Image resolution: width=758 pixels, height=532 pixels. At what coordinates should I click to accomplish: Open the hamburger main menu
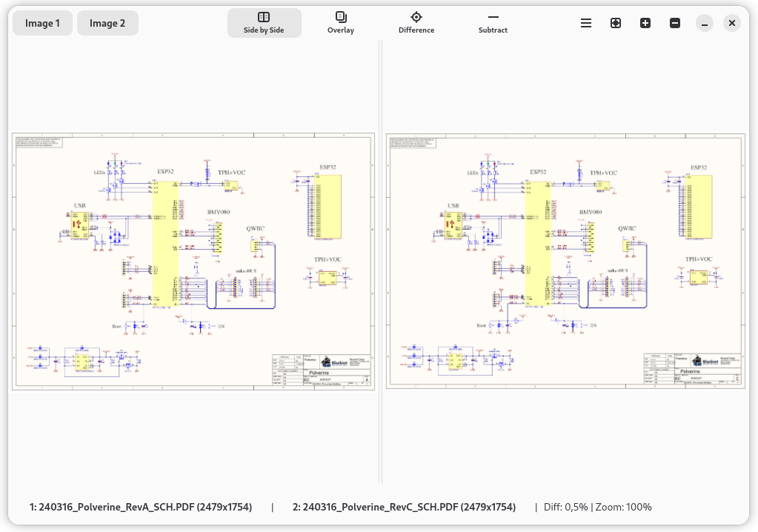coord(586,23)
